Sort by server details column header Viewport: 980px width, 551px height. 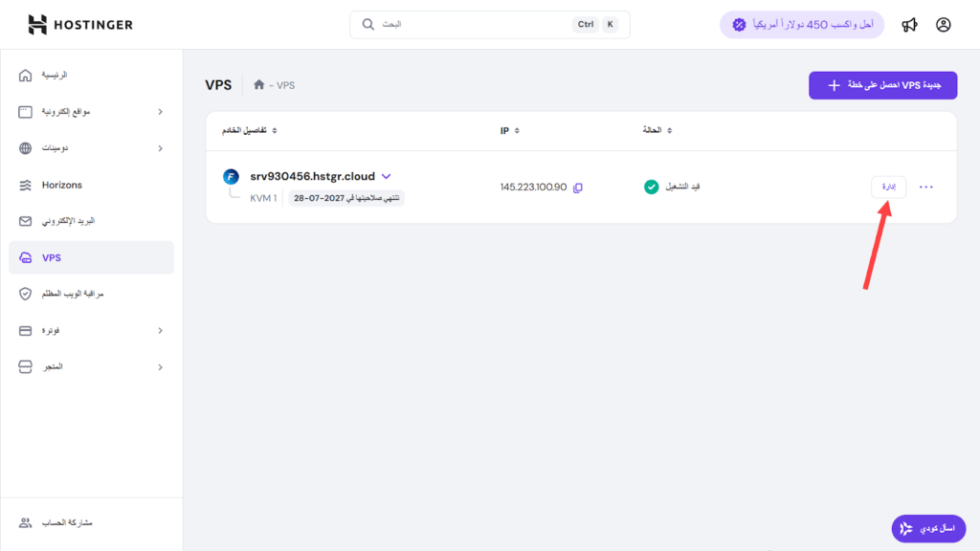pos(250,130)
